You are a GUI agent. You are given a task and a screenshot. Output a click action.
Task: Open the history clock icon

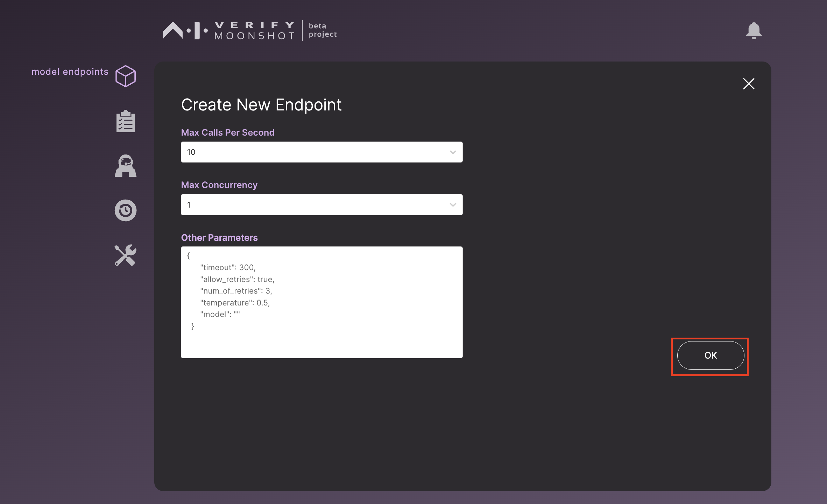pos(126,210)
